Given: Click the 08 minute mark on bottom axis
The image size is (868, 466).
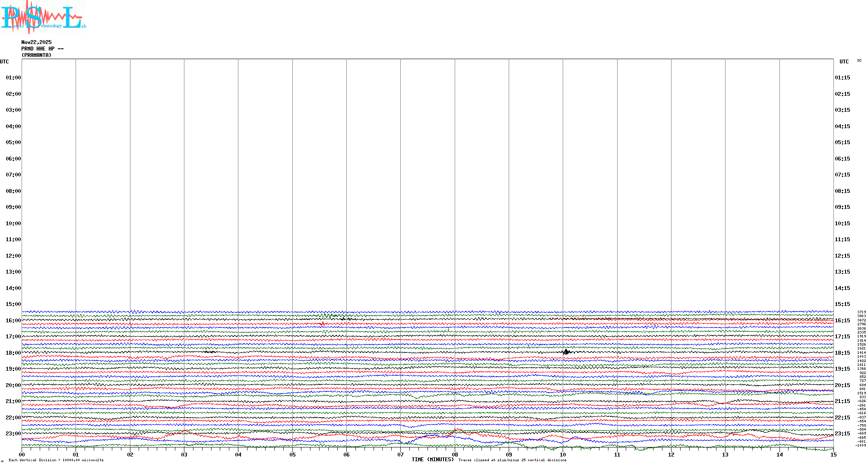Looking at the screenshot, I should [x=455, y=454].
